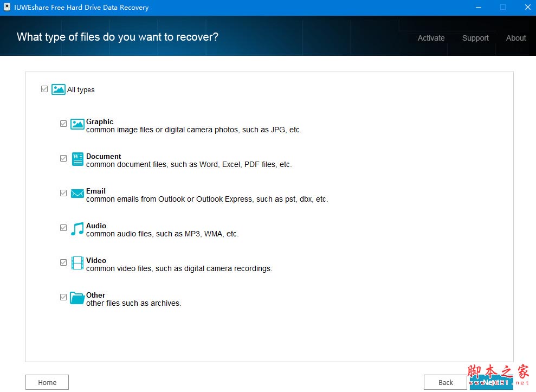Open the Support menu
Image resolution: width=536 pixels, height=392 pixels.
click(x=475, y=38)
